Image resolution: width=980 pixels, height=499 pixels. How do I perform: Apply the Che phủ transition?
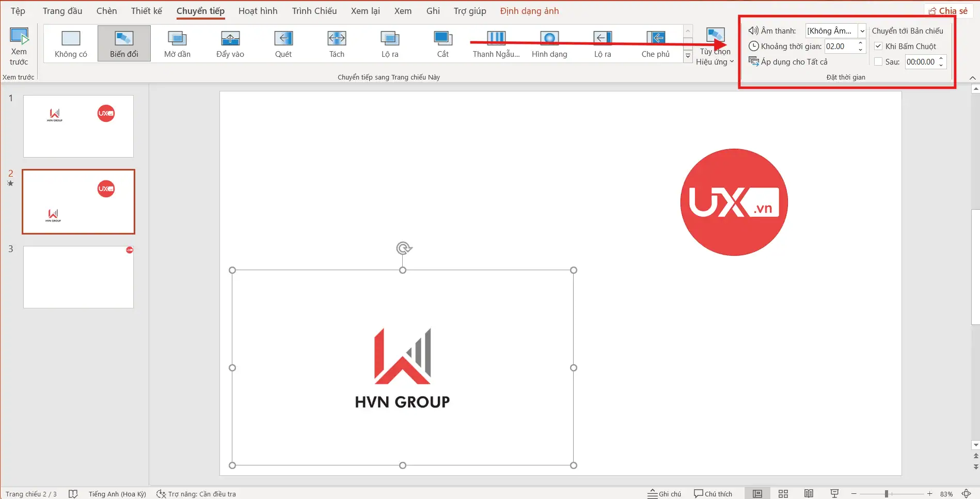(655, 44)
